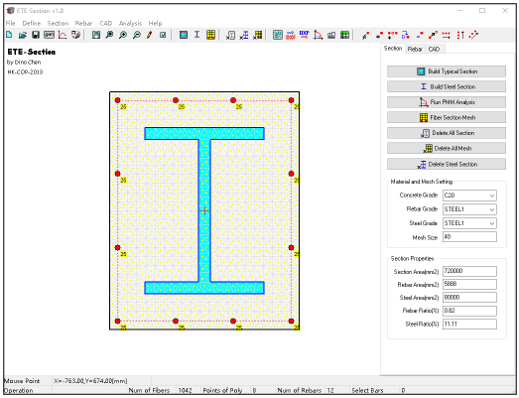Screen dimensions: 519x398
Task: Click the blue I-beam steel section toolbar icon
Action: point(197,35)
